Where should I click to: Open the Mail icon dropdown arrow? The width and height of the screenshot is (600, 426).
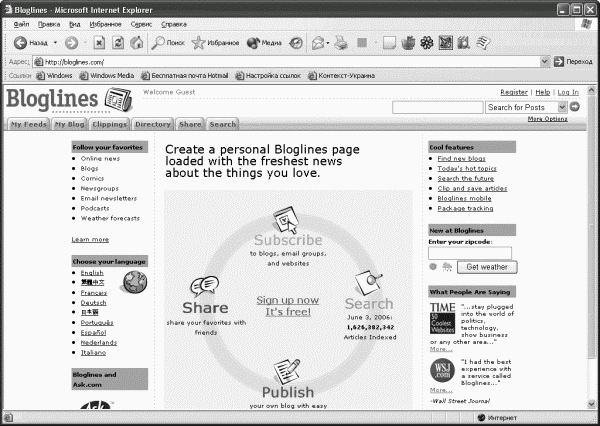pyautogui.click(x=328, y=43)
